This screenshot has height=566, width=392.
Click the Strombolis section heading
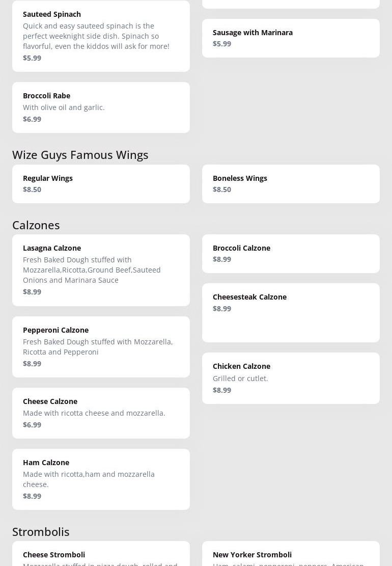(x=41, y=532)
